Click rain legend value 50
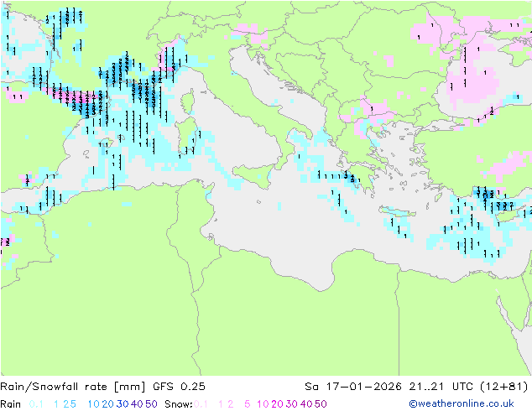532x411 pixels. (151, 404)
